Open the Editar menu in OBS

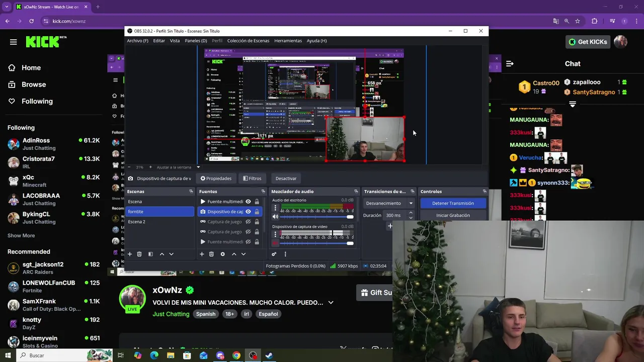159,41
